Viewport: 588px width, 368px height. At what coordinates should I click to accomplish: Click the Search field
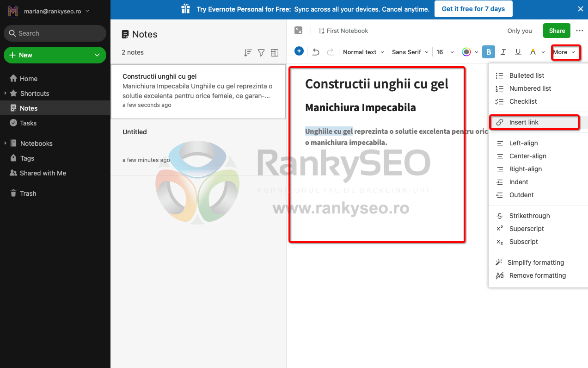point(55,33)
